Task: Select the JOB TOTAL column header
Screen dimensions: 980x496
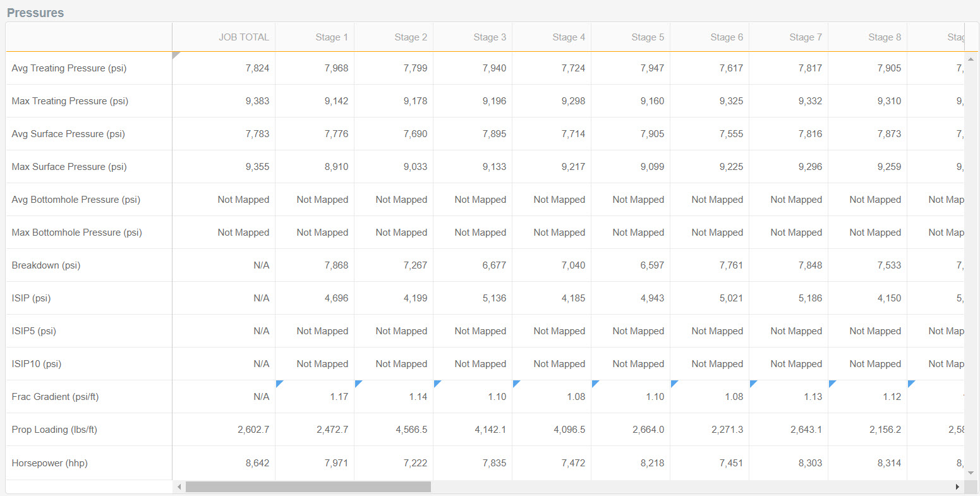Action: 244,37
